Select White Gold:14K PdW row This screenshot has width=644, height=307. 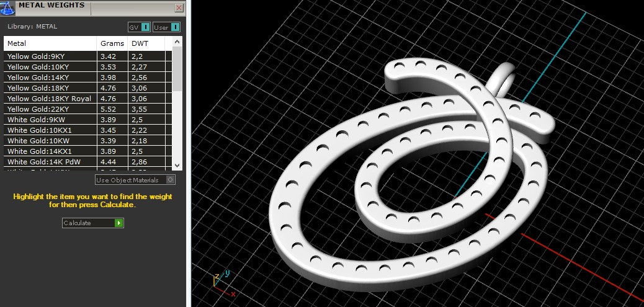tap(88, 162)
